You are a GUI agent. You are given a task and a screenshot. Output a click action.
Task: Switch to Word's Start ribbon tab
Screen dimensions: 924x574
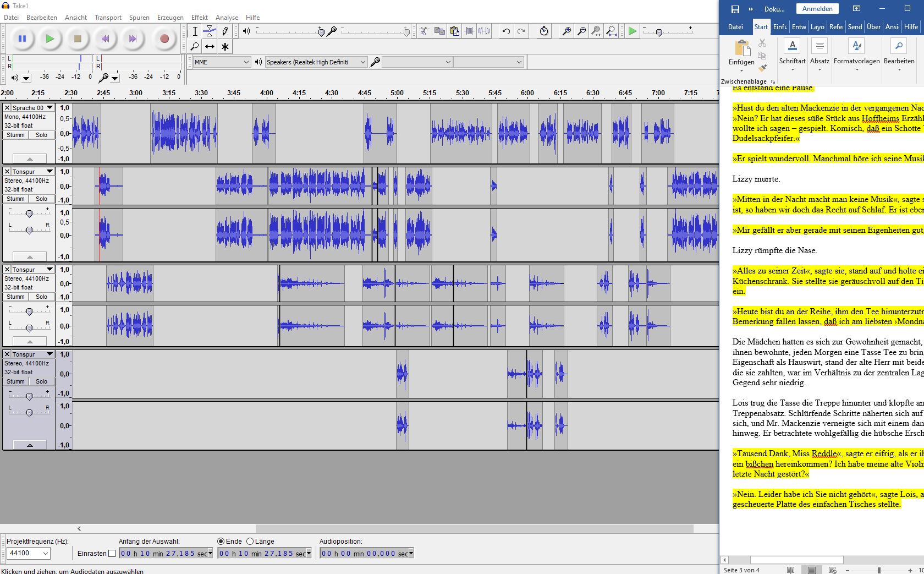[761, 27]
